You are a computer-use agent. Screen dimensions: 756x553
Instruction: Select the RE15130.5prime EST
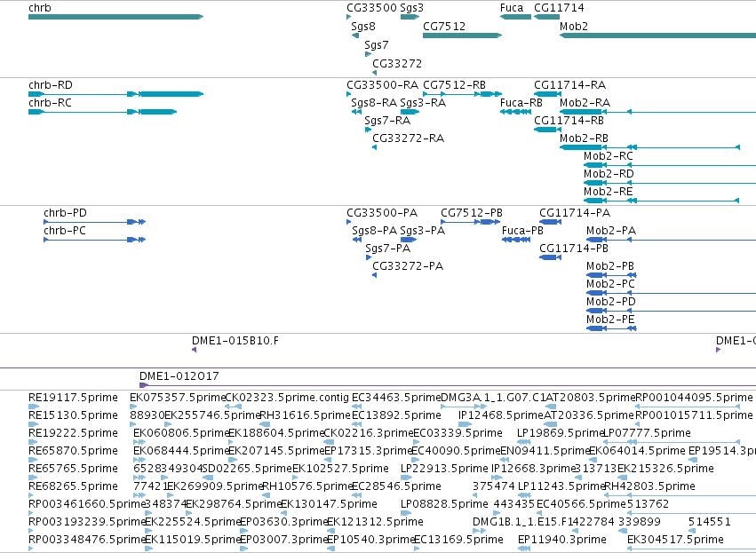[33, 425]
